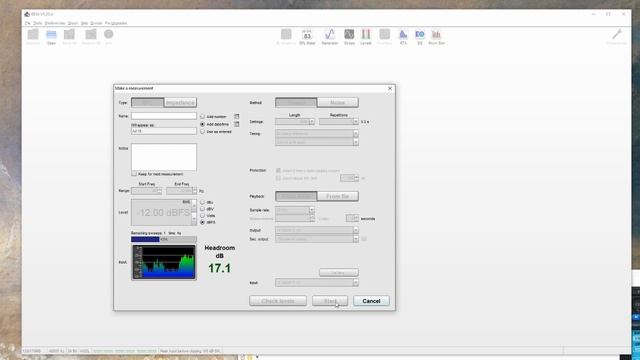Viewport: 640px width, 360px height.
Task: Open the second Timing dropdown
Action: point(317,142)
